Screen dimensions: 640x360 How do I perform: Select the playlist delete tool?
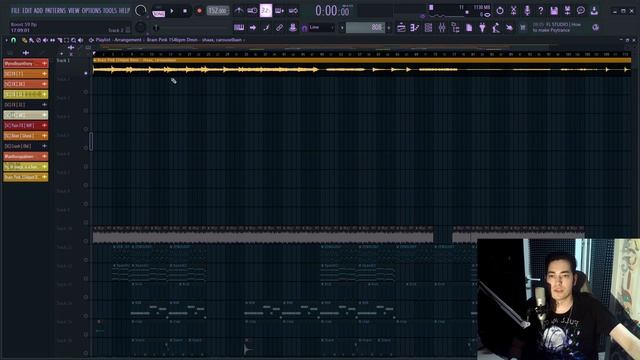(x=38, y=40)
